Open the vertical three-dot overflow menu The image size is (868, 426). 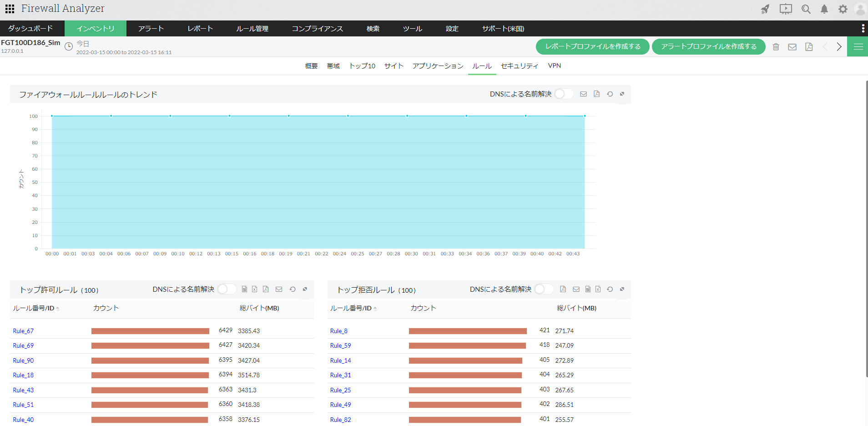(x=863, y=28)
